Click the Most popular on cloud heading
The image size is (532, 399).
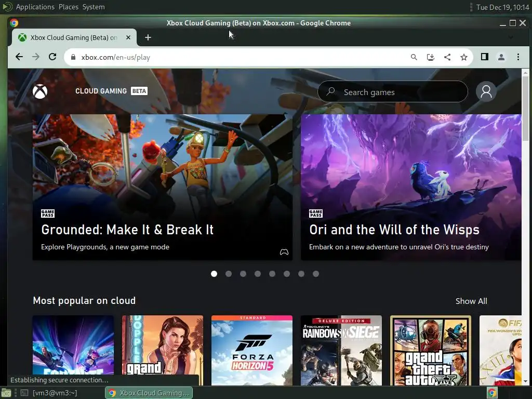point(84,301)
